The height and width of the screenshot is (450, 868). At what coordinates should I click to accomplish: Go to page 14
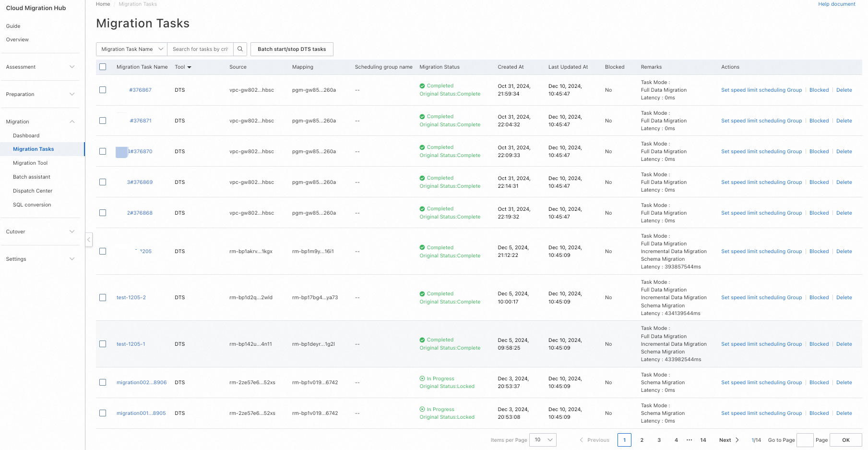click(703, 440)
